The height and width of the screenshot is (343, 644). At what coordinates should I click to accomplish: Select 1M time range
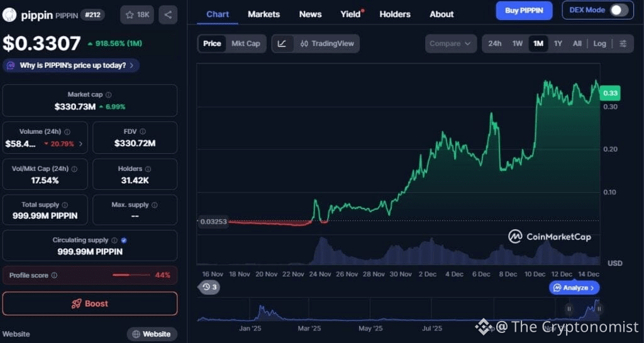point(538,43)
